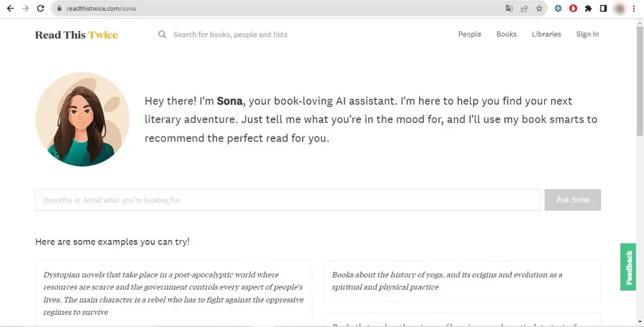Screen dimensions: 644x327
Task: Reload the page with the refresh icon
Action: pyautogui.click(x=41, y=8)
